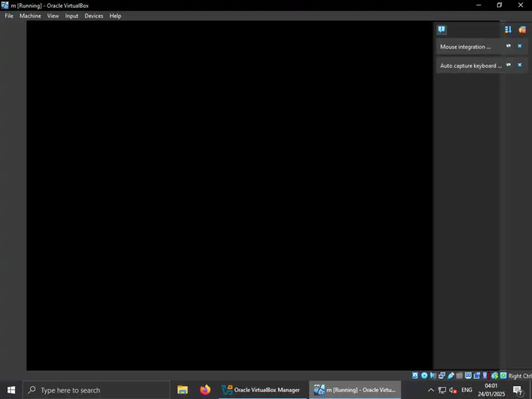
Task: Open the File menu
Action: (x=9, y=16)
